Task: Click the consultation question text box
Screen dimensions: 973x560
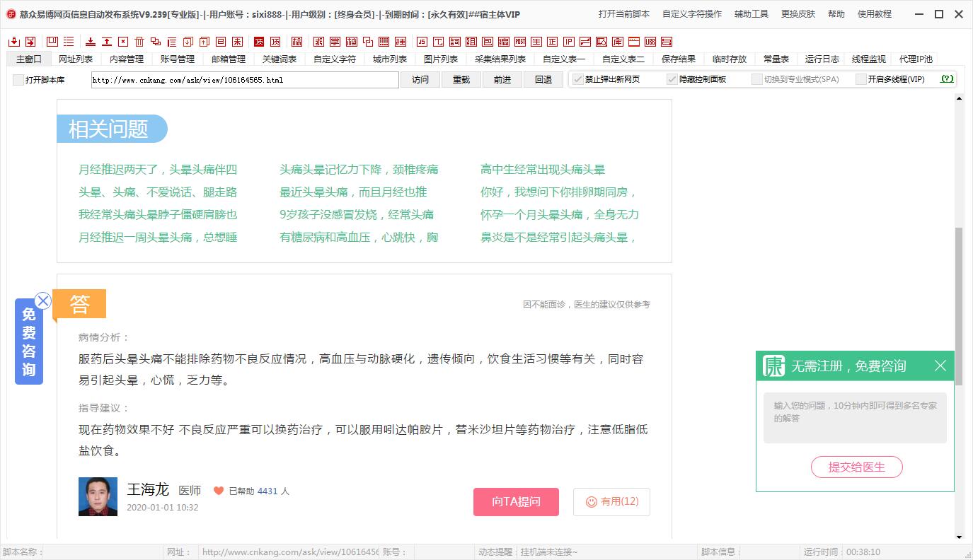Action: tap(855, 418)
